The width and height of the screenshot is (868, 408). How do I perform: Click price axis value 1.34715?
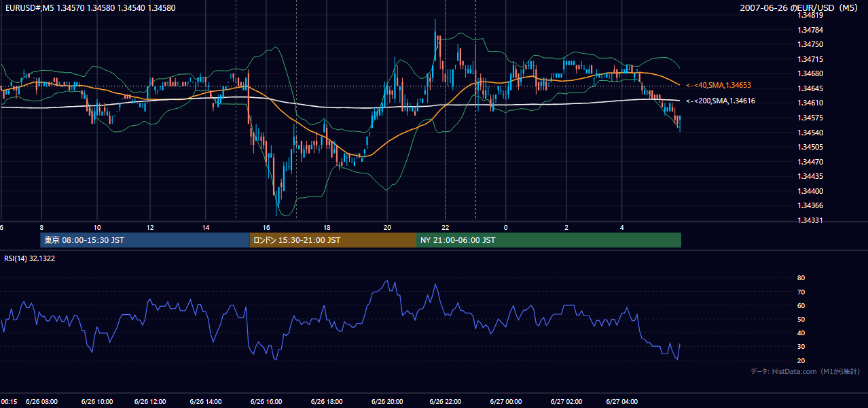point(811,59)
